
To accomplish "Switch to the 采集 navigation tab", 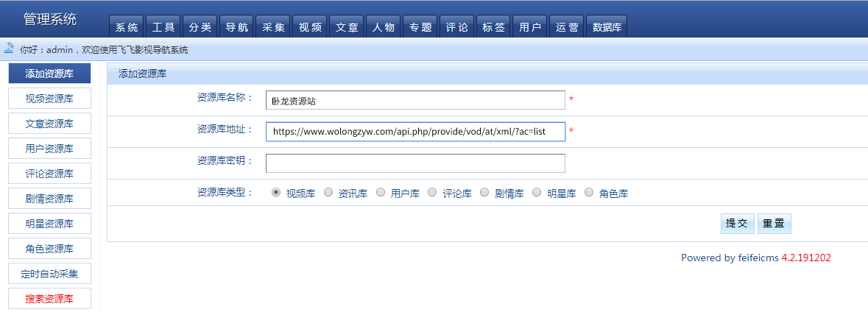I will click(273, 27).
